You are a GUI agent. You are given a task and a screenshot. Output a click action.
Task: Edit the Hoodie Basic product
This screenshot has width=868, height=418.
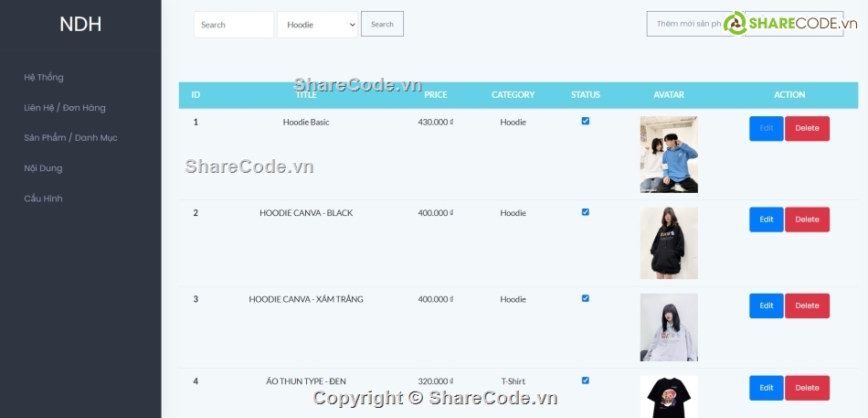tap(766, 129)
